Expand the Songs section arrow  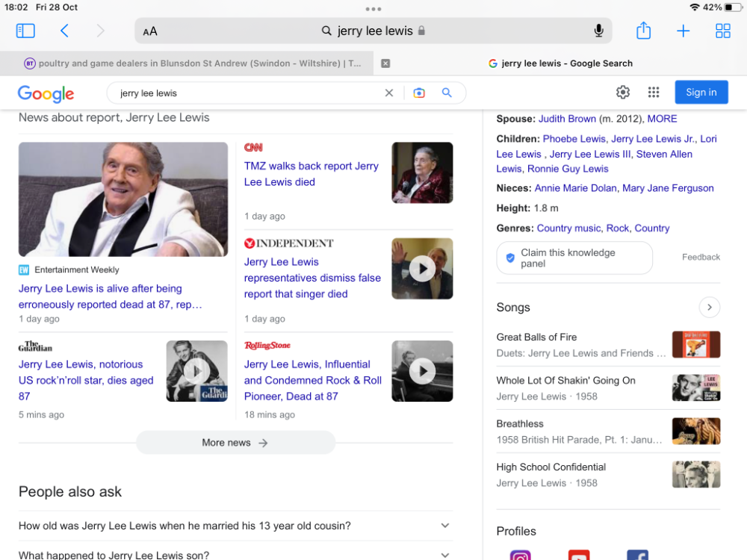(x=709, y=307)
